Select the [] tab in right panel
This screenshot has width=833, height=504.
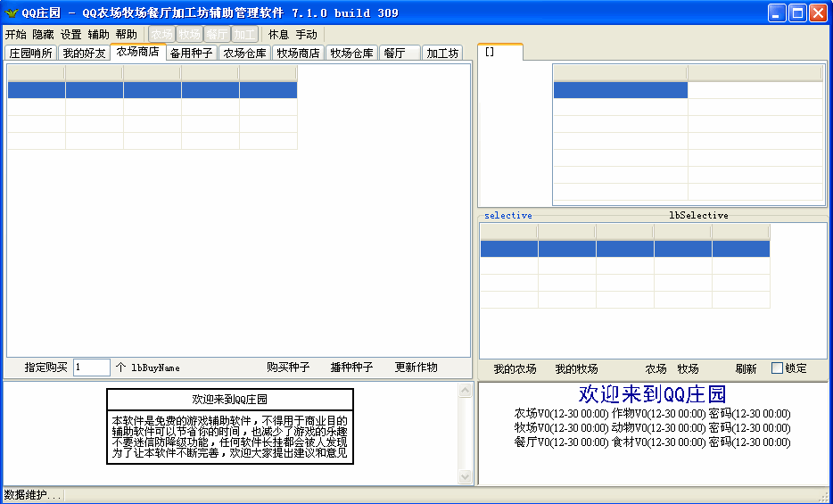pos(500,52)
